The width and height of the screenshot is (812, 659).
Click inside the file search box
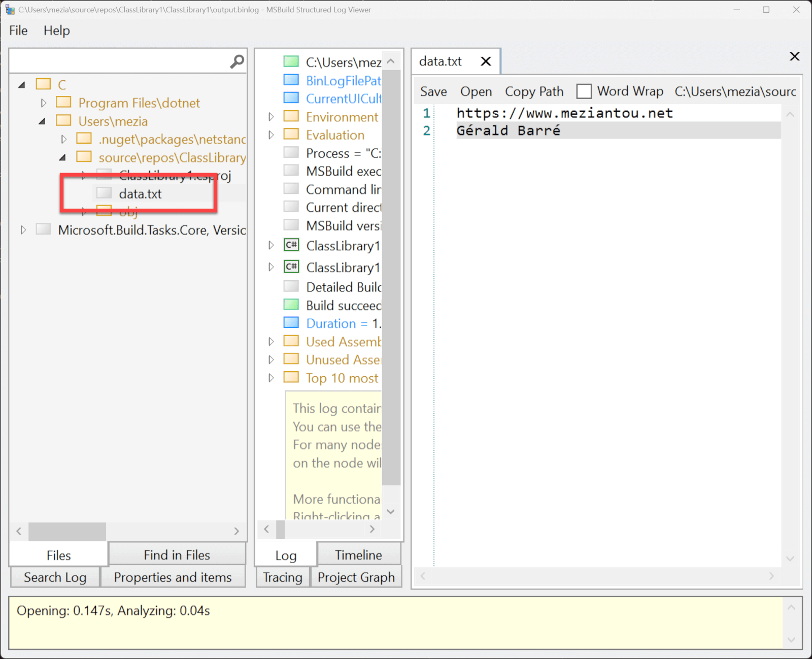click(x=117, y=61)
